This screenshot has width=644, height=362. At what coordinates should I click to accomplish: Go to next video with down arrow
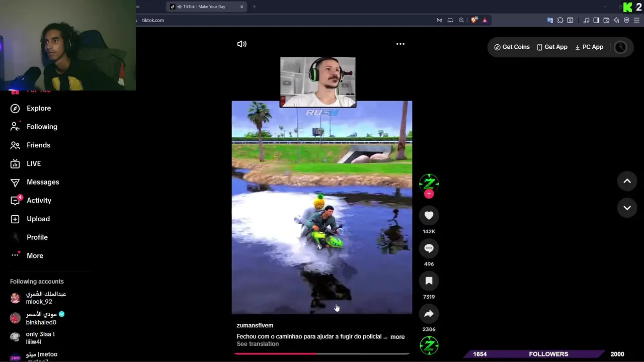[627, 208]
